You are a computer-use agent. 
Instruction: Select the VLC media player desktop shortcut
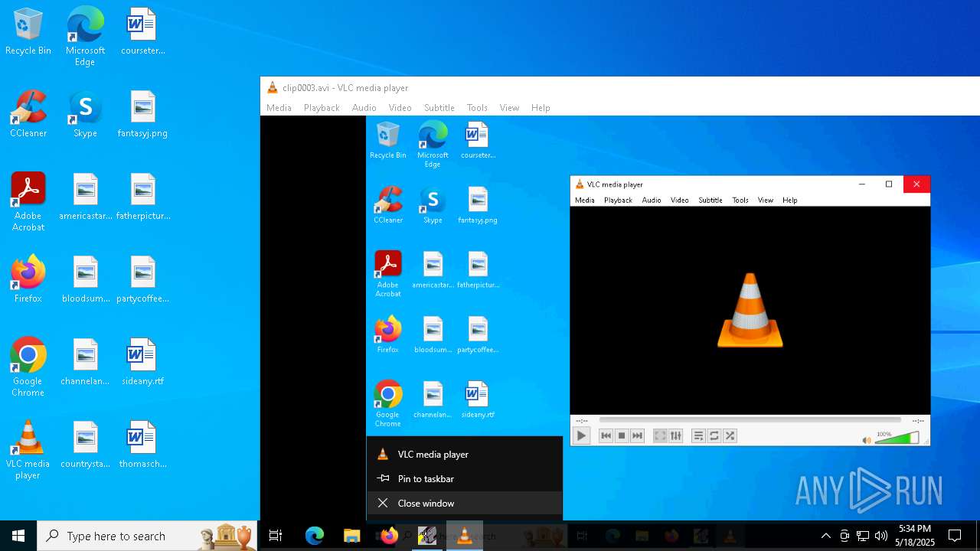28,450
